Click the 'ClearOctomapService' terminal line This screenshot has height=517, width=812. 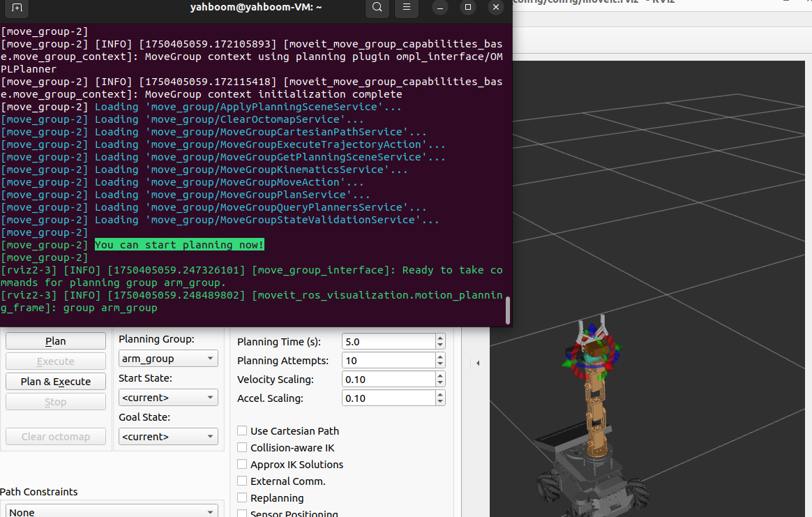pyautogui.click(x=182, y=119)
